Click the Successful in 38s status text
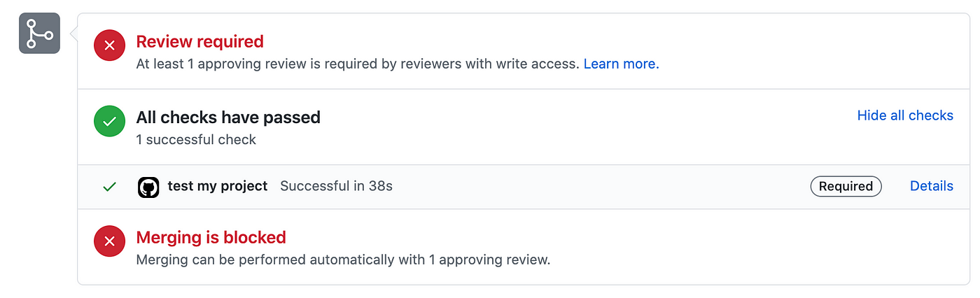 336,186
